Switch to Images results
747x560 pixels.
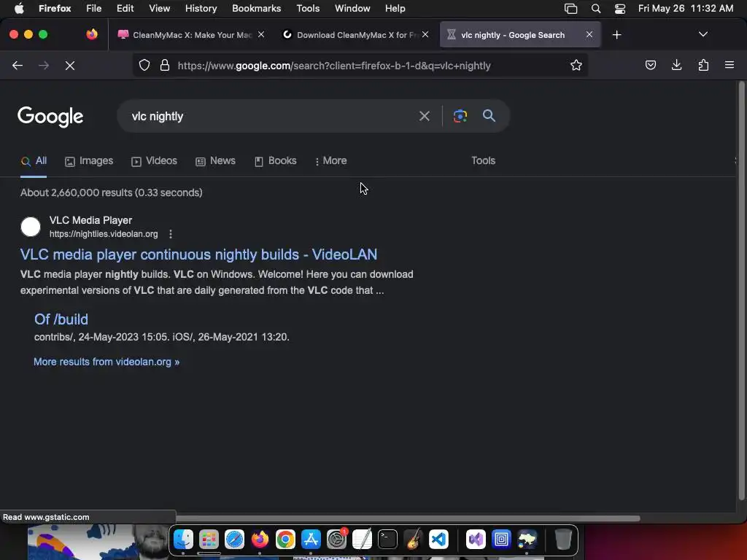(x=89, y=161)
